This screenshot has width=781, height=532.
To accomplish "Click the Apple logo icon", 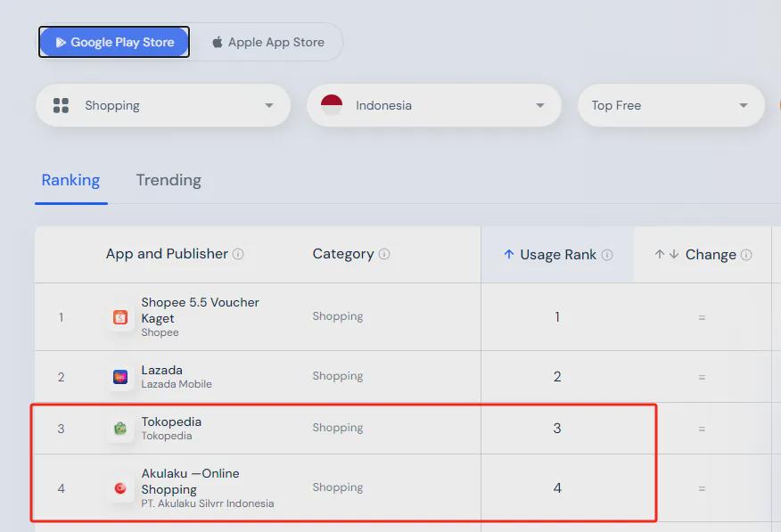I will click(x=218, y=42).
